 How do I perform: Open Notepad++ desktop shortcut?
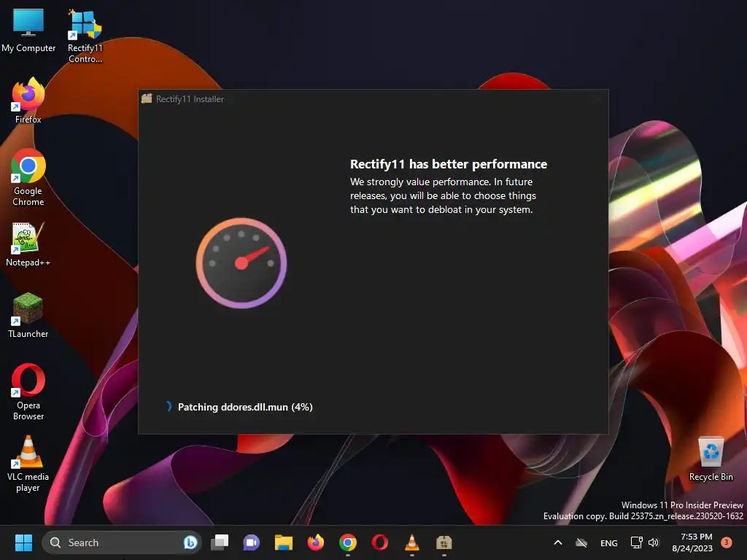[28, 244]
